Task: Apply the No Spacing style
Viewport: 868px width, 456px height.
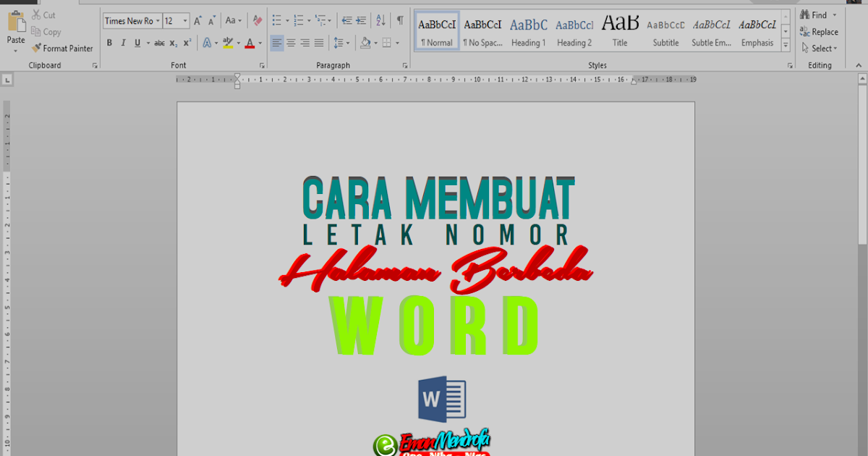Action: click(x=482, y=31)
